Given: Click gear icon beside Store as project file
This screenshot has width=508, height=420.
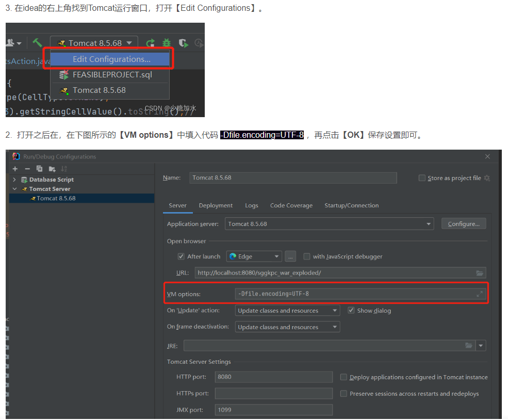Looking at the screenshot, I should coord(487,178).
